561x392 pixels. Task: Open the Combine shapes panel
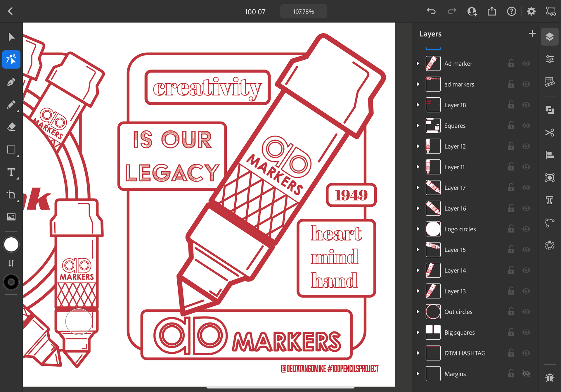tap(550, 110)
